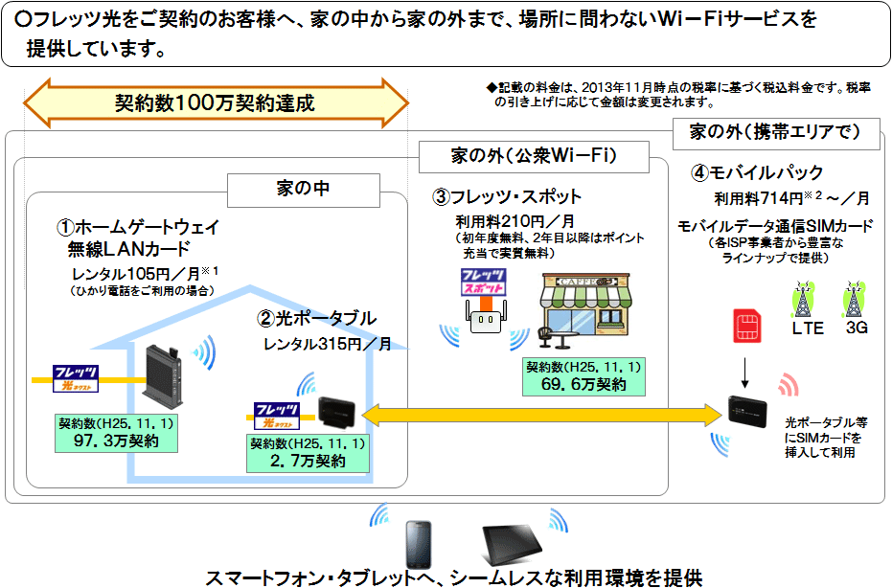The image size is (892, 588).
Task: Click the 69.6万契約 green box
Action: pos(583,376)
